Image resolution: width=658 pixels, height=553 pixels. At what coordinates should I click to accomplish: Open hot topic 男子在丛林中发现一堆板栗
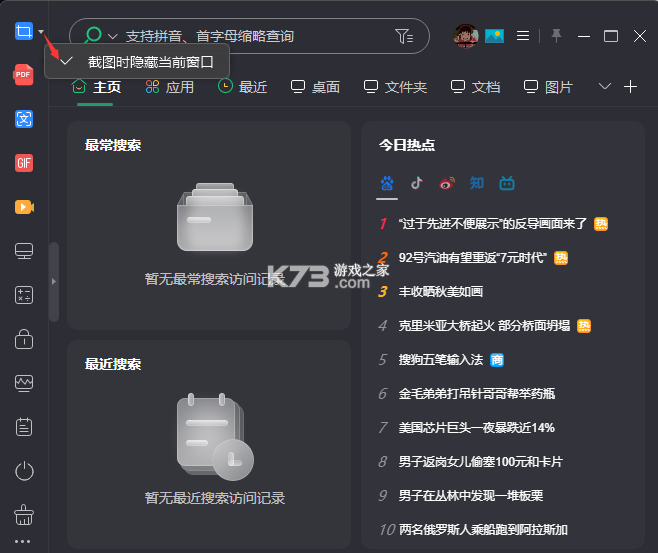[x=471, y=496]
